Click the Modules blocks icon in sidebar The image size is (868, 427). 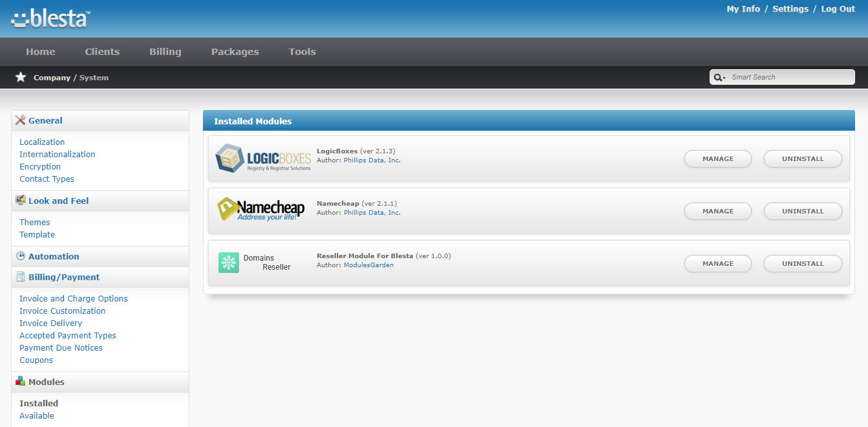tap(19, 382)
